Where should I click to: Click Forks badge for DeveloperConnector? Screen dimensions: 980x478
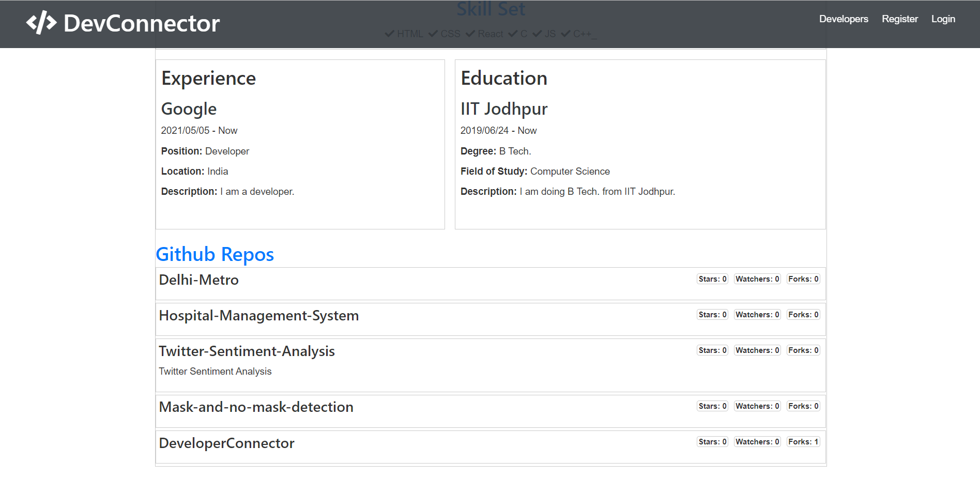point(803,442)
